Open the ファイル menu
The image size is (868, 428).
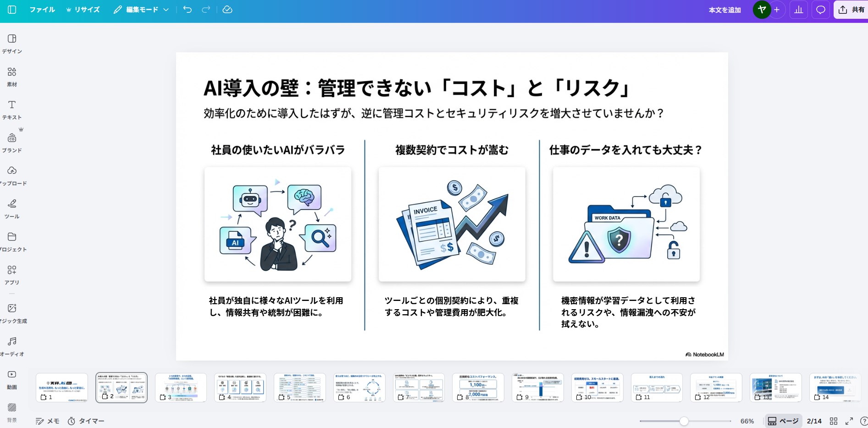tap(42, 9)
